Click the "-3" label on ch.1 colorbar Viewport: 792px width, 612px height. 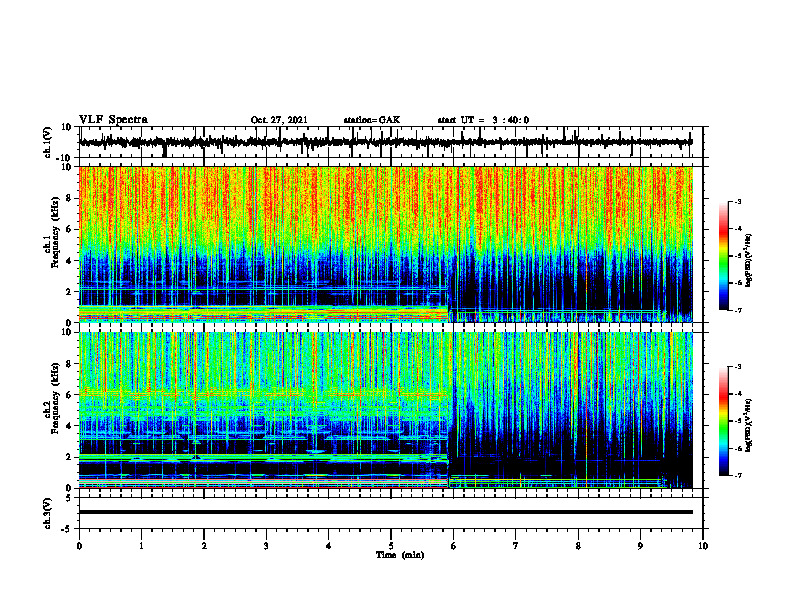click(x=738, y=202)
